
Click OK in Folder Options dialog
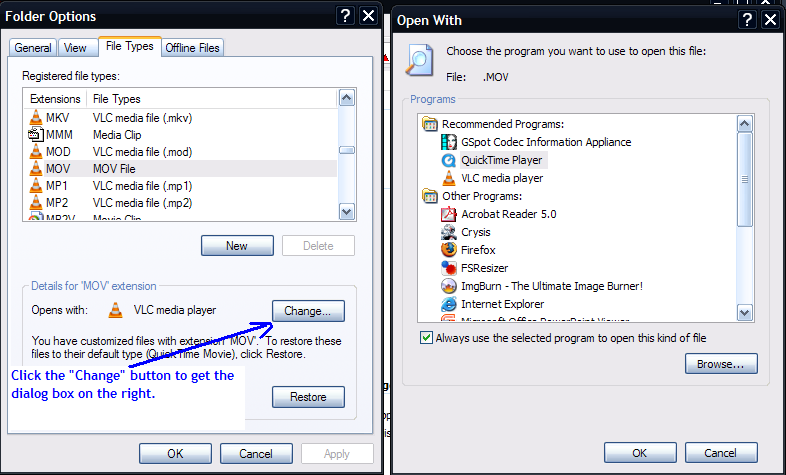coord(175,453)
